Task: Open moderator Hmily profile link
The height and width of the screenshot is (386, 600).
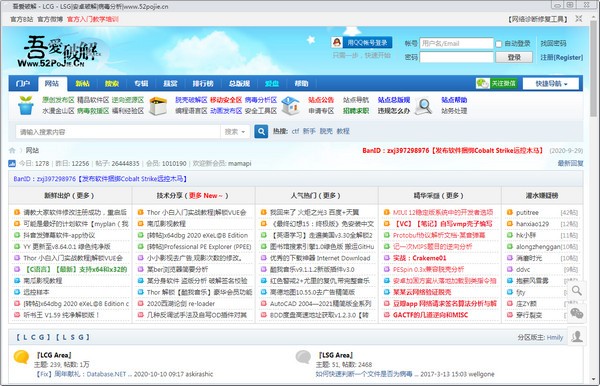Action: 554,337
